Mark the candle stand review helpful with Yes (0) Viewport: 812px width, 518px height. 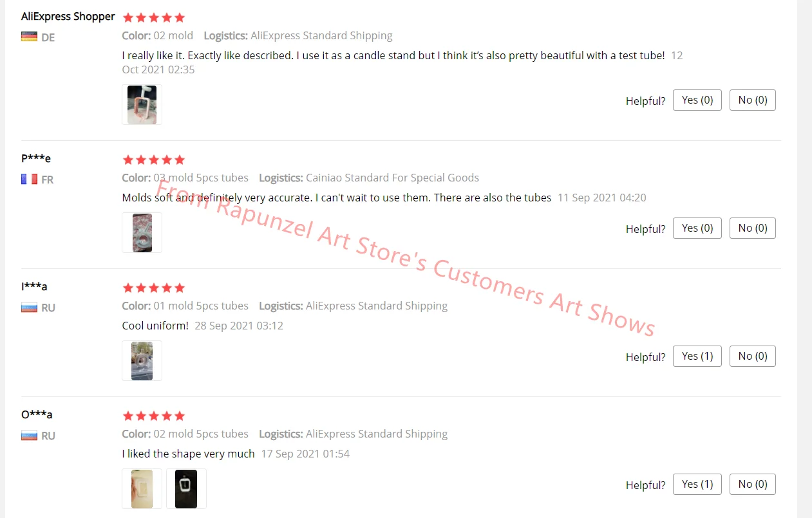[x=697, y=100]
